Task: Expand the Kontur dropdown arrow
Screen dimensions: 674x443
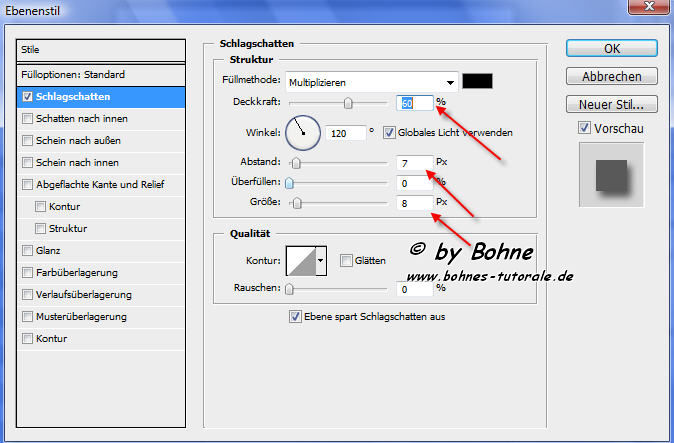Action: click(x=321, y=261)
